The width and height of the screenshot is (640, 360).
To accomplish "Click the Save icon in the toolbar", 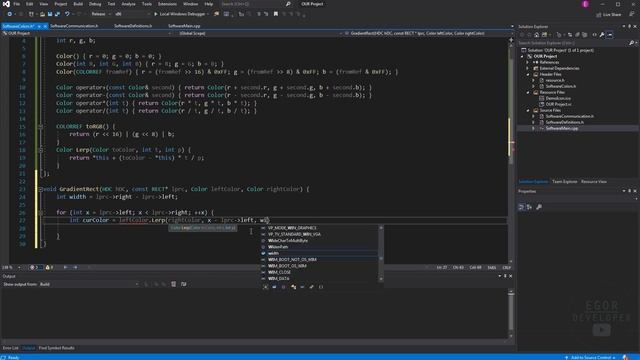I will (x=50, y=14).
